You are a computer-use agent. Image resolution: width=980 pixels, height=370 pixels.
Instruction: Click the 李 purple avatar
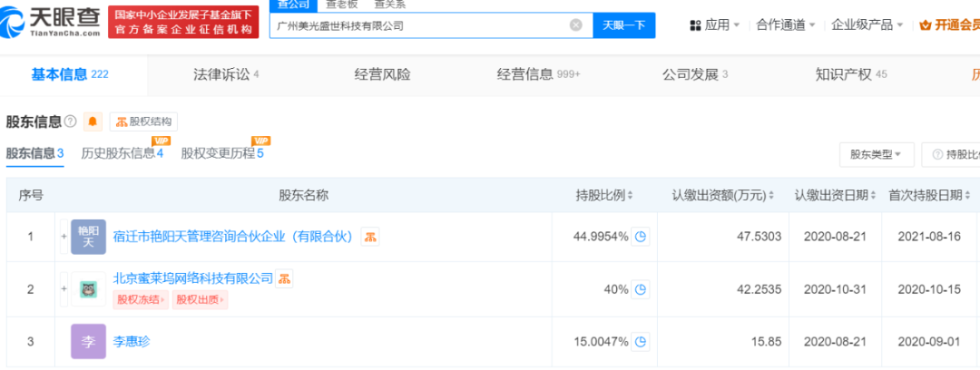(88, 341)
